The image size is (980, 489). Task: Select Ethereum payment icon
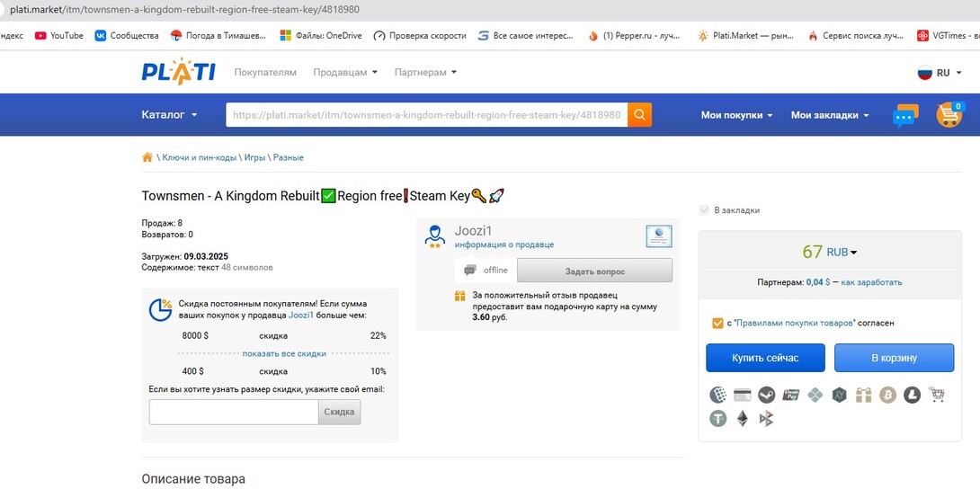click(743, 418)
